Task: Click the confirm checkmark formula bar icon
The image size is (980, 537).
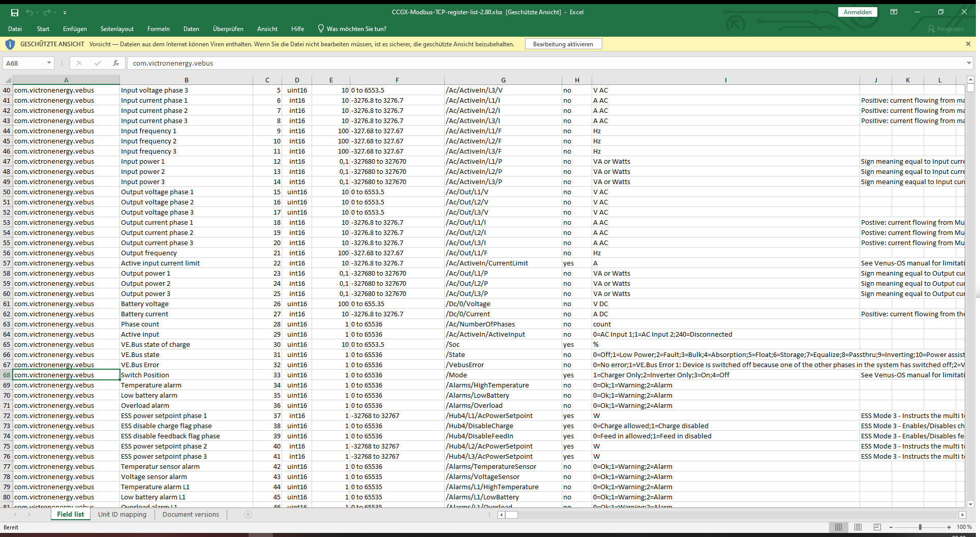Action: click(x=98, y=63)
